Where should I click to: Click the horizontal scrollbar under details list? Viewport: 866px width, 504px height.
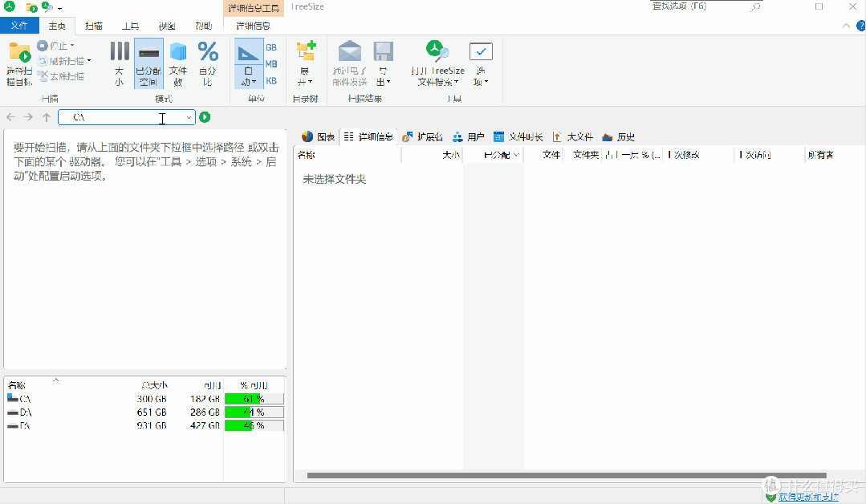567,475
